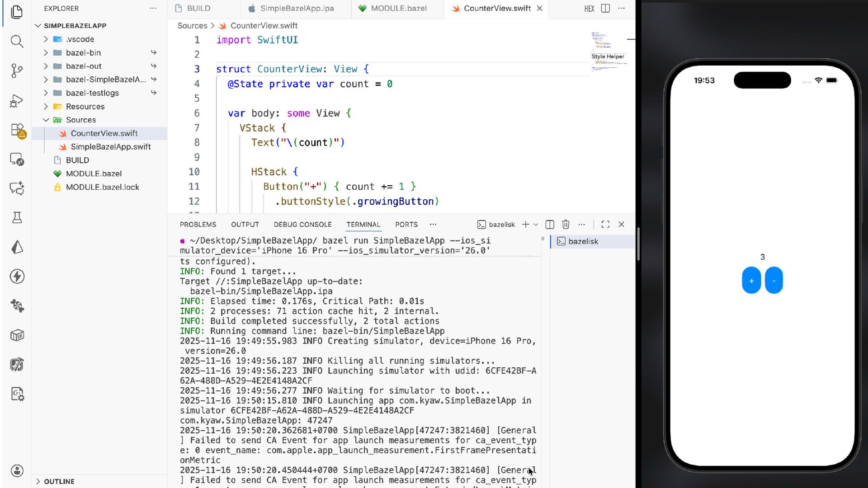Maximize the terminal panel size
This screenshot has width=868, height=488.
[x=605, y=225]
